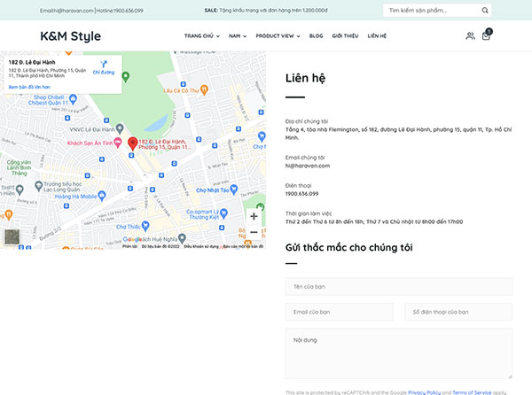The width and height of the screenshot is (532, 395).
Task: Click the red location pin on map
Action: coord(132,143)
